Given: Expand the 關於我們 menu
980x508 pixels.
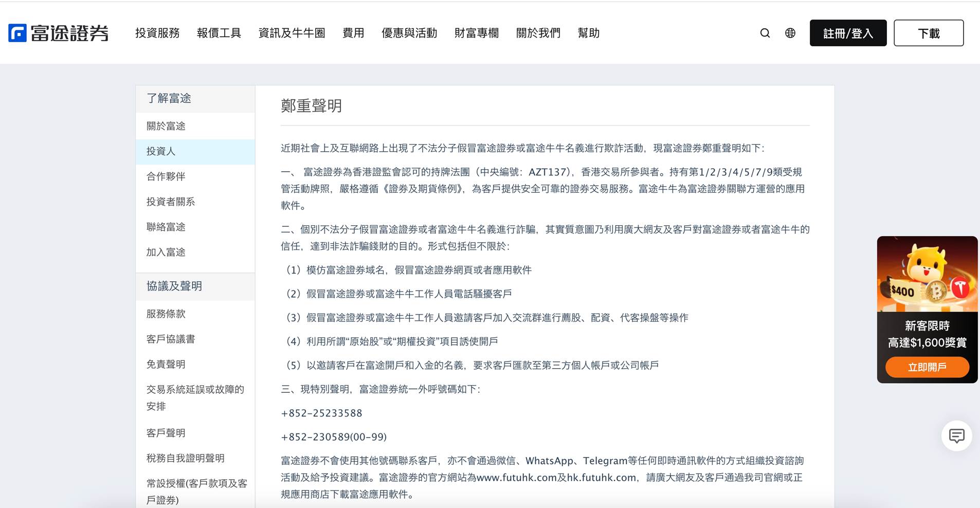Looking at the screenshot, I should pos(538,33).
